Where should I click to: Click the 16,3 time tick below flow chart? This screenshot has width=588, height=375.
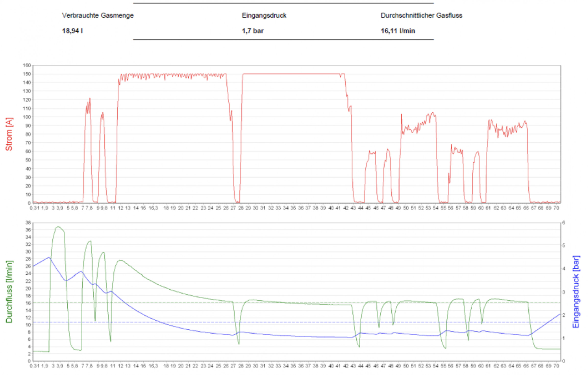[153, 366]
